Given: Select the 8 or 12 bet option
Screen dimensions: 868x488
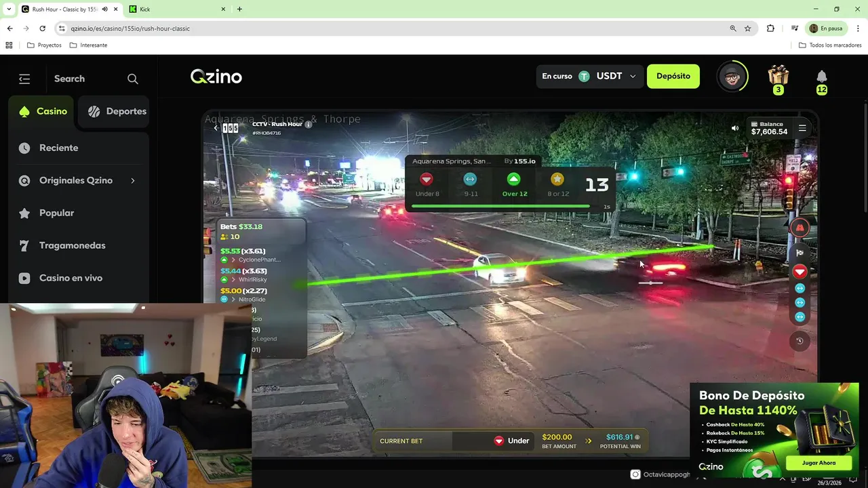Looking at the screenshot, I should pos(557,184).
